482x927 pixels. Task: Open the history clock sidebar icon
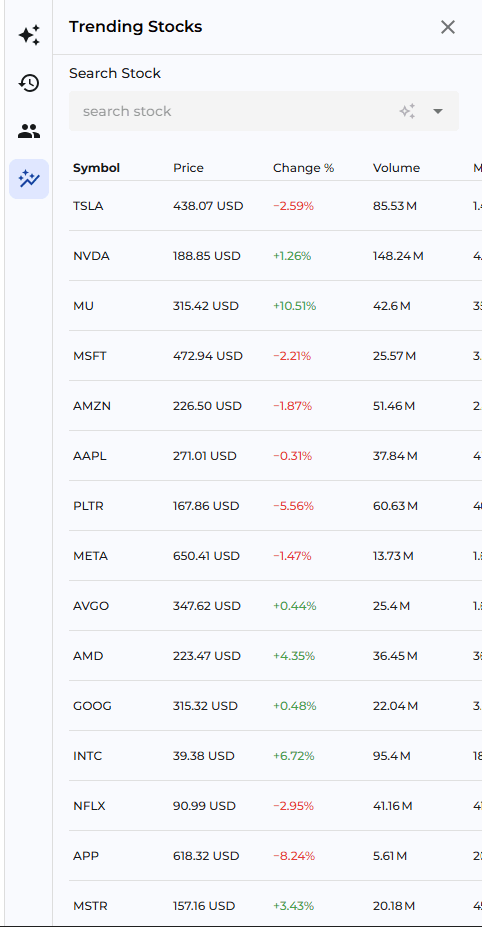[29, 83]
